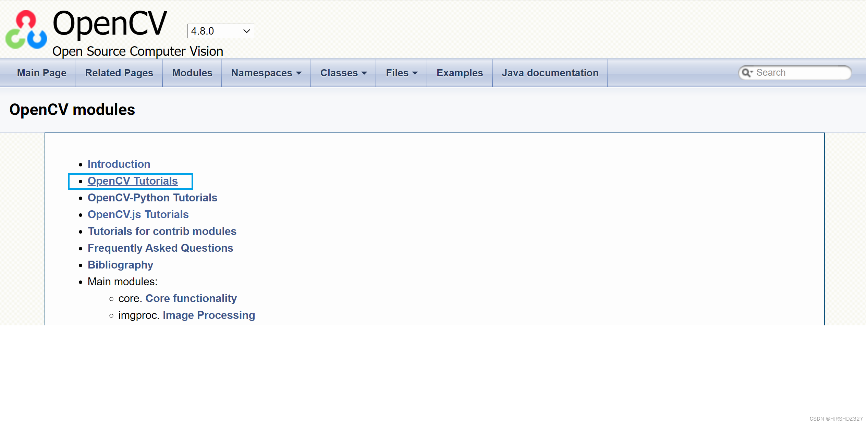Select the Modules tab

[x=192, y=73]
